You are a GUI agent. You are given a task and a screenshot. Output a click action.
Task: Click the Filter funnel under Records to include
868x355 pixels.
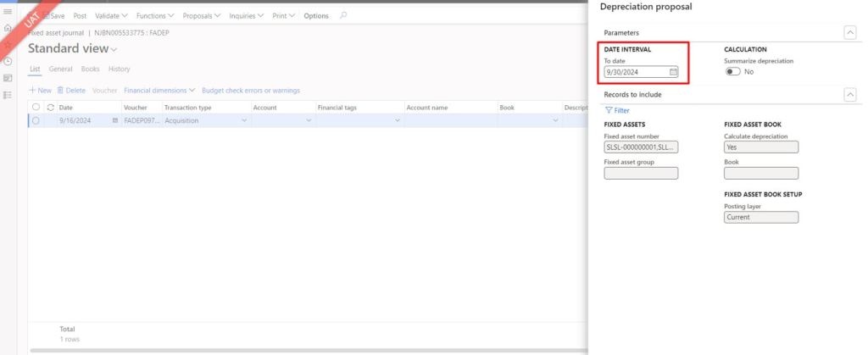(x=616, y=110)
